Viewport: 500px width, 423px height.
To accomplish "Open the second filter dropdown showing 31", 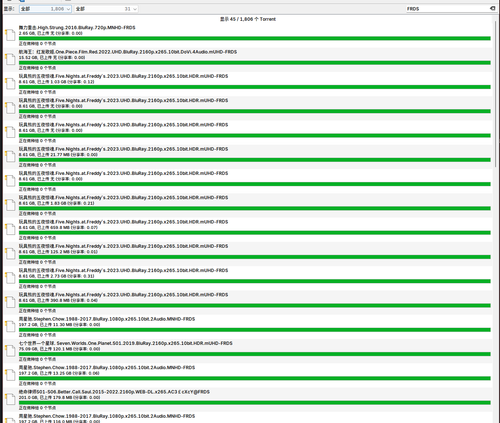I will point(106,9).
